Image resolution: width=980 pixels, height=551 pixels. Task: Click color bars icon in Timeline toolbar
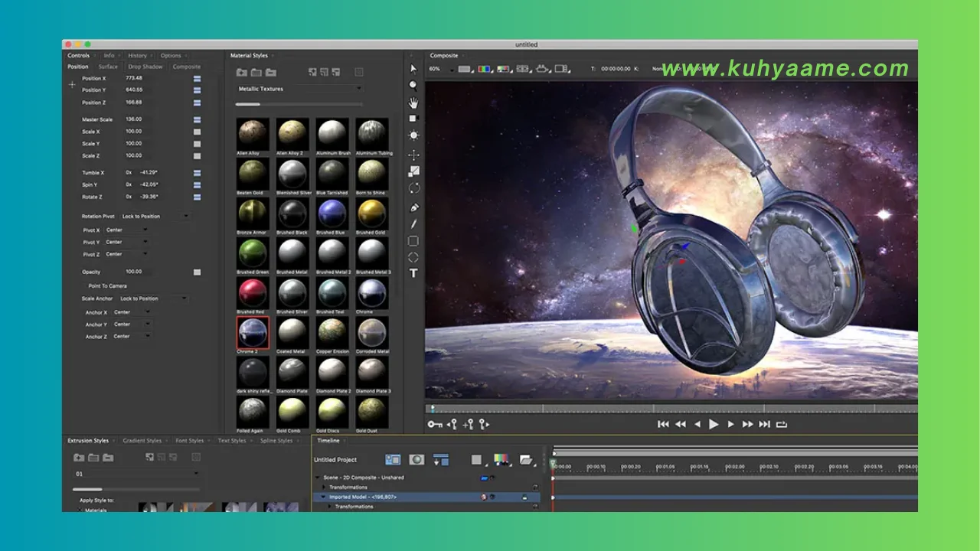(x=501, y=460)
